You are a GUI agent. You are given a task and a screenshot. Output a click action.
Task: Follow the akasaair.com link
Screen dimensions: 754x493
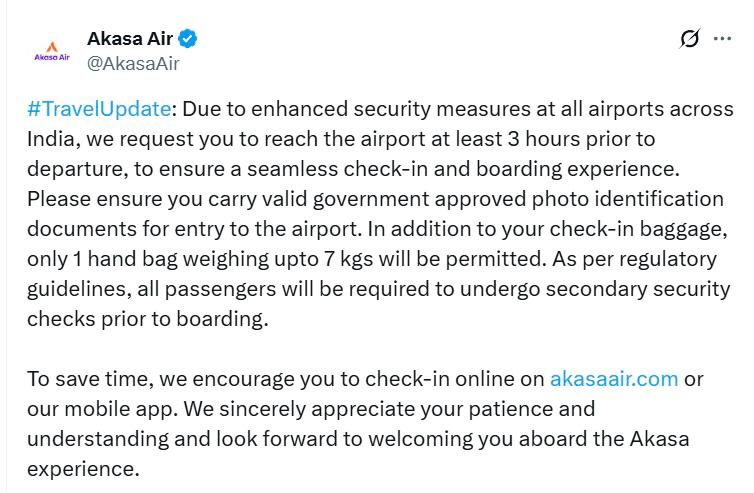pyautogui.click(x=614, y=379)
